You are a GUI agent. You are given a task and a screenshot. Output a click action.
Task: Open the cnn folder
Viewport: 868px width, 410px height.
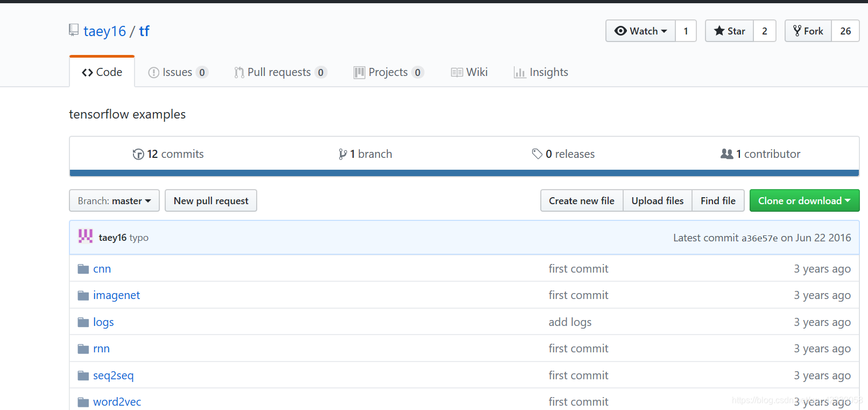(x=102, y=269)
